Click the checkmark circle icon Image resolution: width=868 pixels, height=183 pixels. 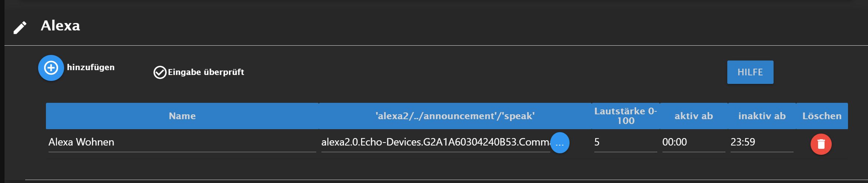pos(160,72)
